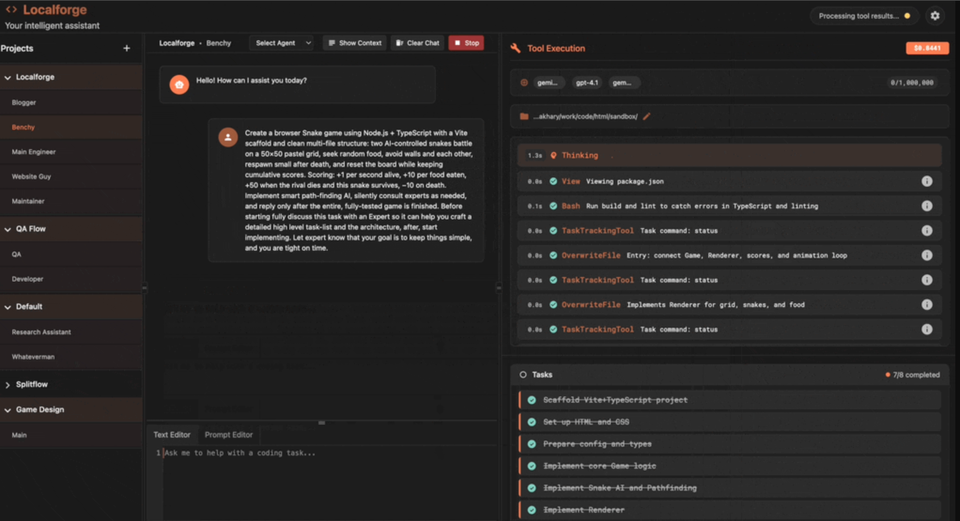Click the Localforge logo icon
The width and height of the screenshot is (960, 521).
click(x=11, y=9)
